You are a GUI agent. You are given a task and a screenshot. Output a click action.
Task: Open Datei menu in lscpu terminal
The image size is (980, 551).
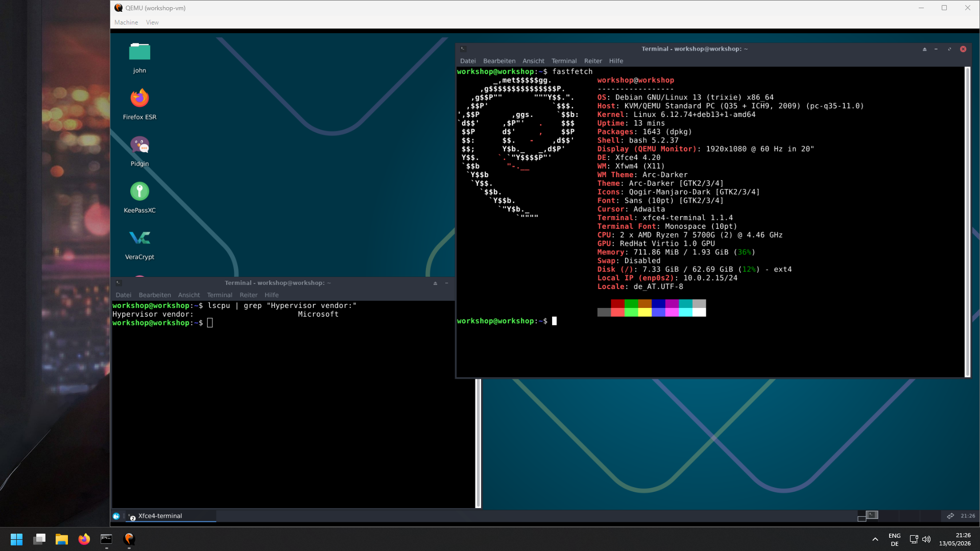point(123,295)
